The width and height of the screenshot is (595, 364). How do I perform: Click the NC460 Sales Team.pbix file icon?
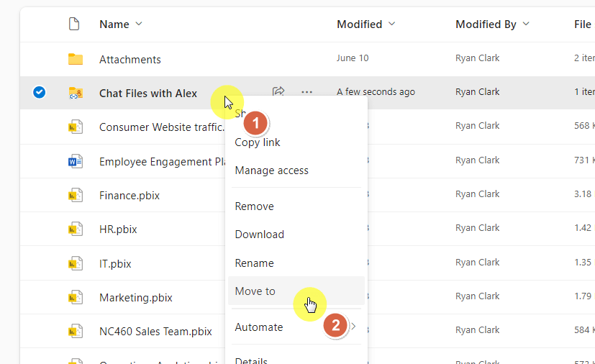click(76, 331)
